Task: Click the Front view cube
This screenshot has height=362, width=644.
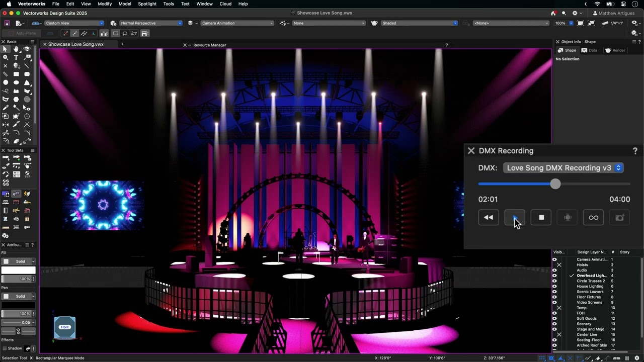Action: tap(64, 327)
